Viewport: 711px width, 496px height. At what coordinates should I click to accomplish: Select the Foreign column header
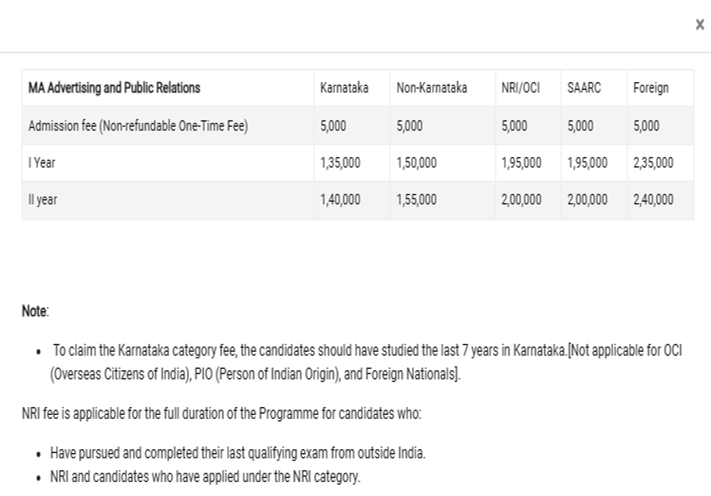pos(650,88)
